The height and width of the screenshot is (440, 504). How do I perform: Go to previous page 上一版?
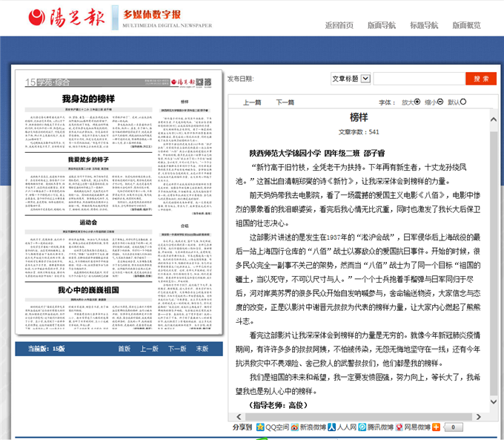point(149,349)
